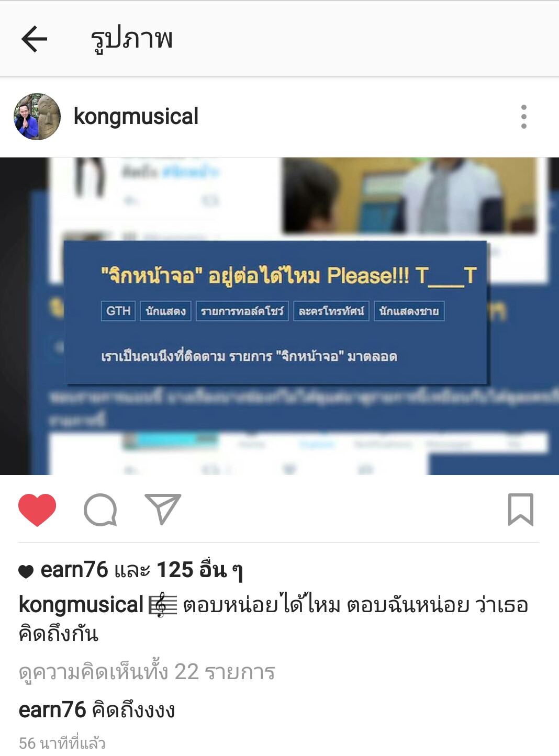Viewport: 559px width, 756px height.
Task: Tap the นักแสดงชาย tag in image
Action: click(x=409, y=311)
